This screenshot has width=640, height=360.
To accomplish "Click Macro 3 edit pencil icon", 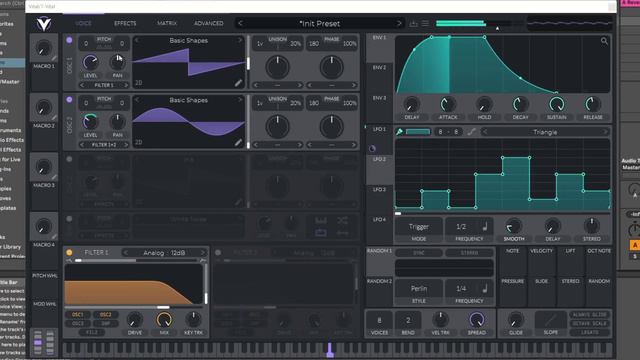I will point(54,177).
